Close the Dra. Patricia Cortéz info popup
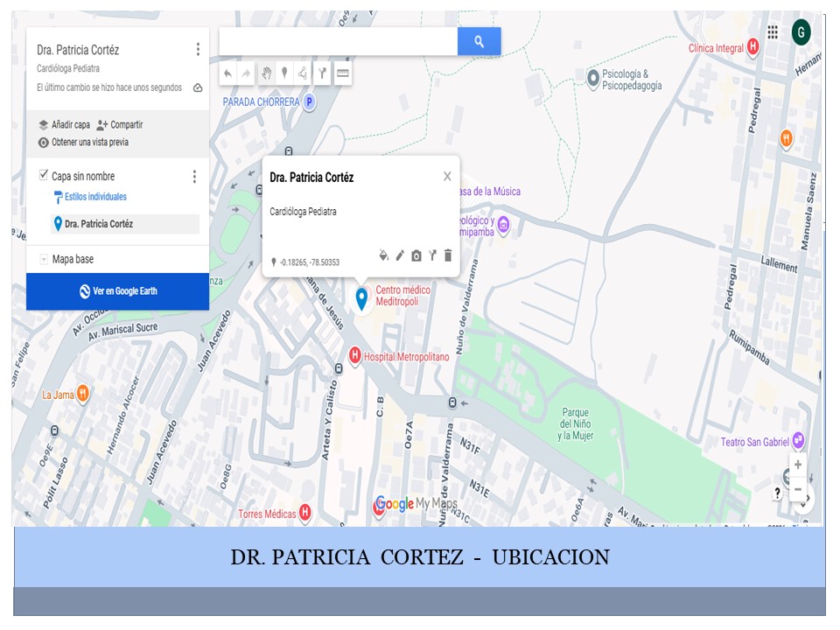 pos(447,176)
